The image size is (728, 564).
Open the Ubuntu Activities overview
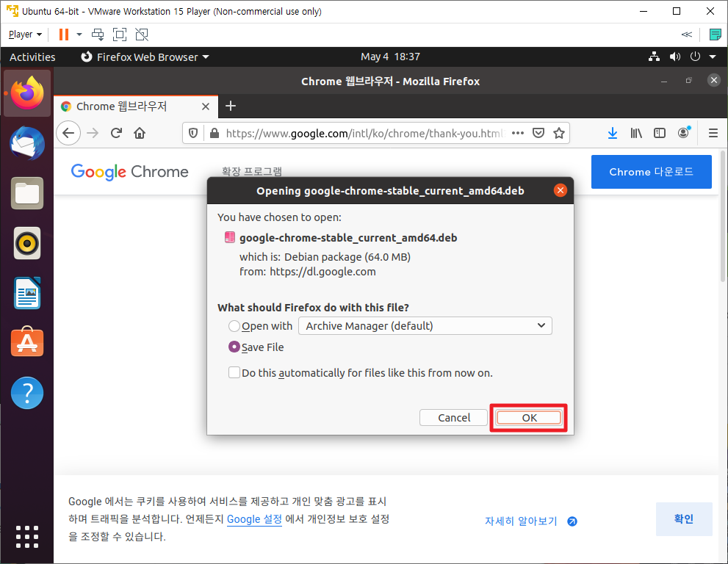(32, 57)
